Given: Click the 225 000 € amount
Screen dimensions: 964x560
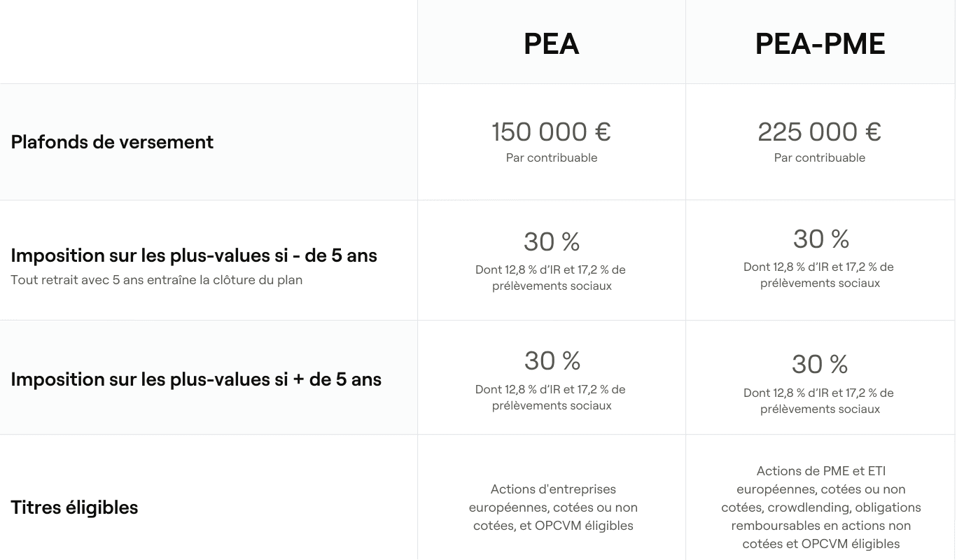Looking at the screenshot, I should 820,132.
